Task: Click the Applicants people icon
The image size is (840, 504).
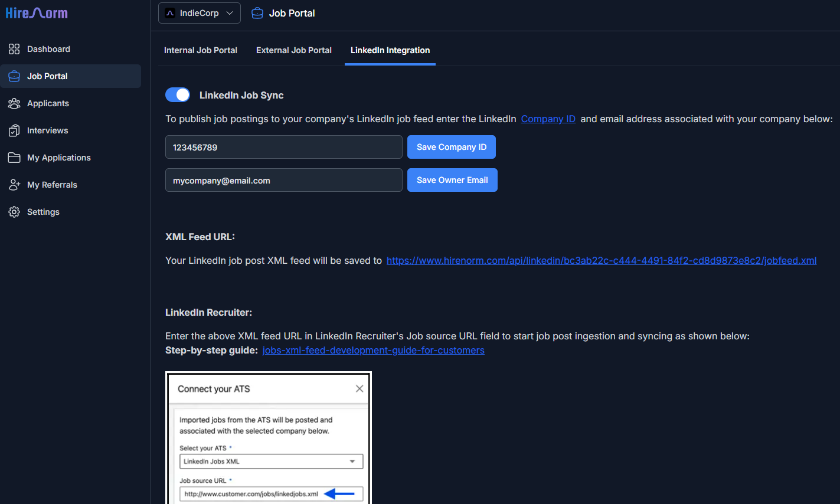Action: [x=14, y=103]
